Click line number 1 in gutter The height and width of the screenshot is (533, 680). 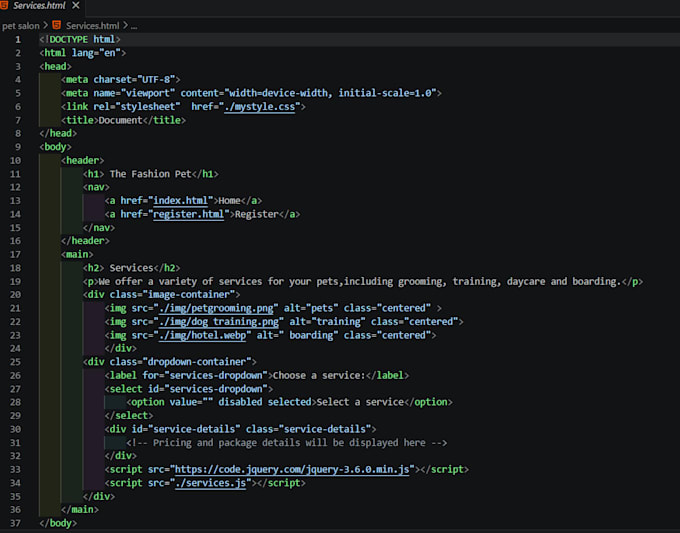tap(18, 39)
